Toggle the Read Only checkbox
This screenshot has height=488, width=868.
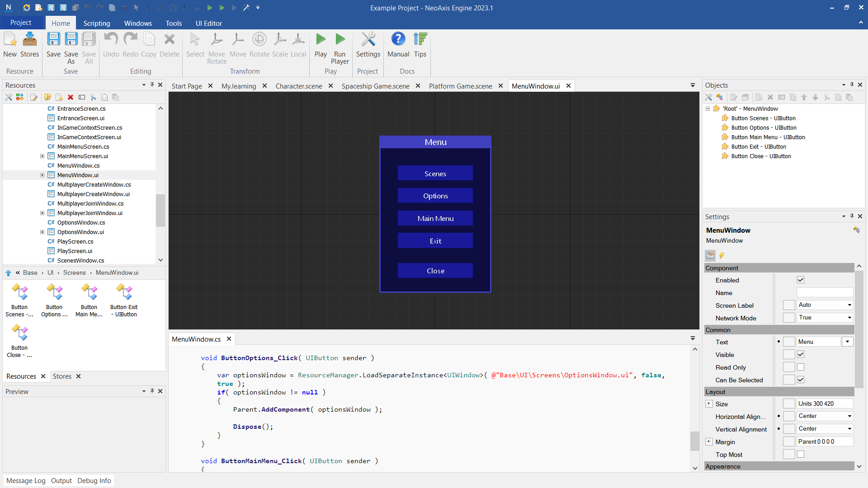tap(801, 367)
